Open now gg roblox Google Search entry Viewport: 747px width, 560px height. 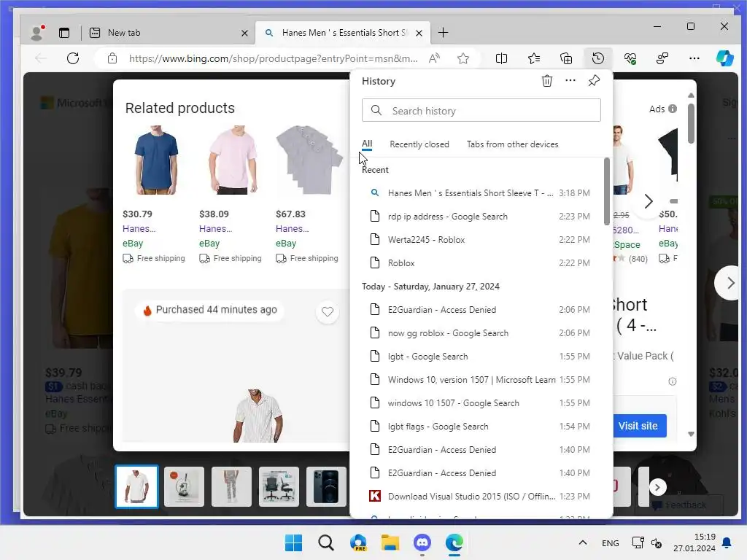click(x=480, y=332)
